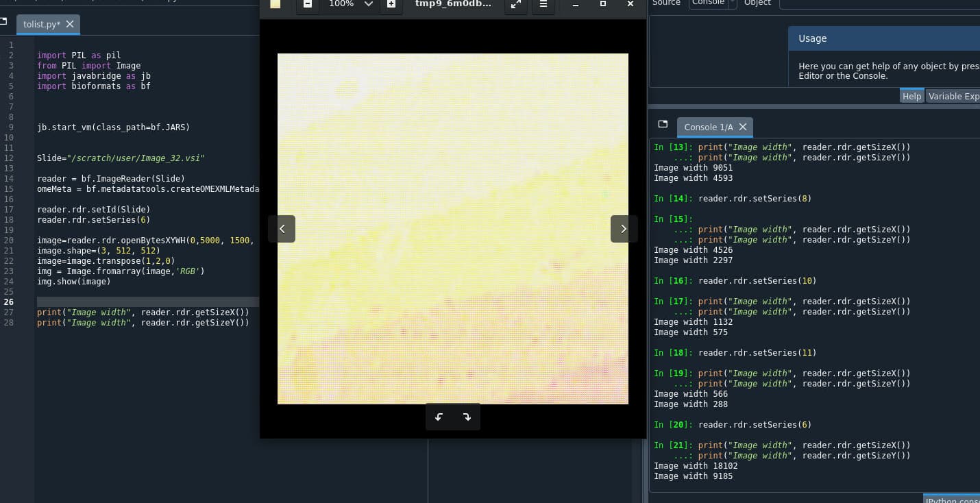Screen dimensions: 980x503
Task: Click the Object input field
Action: pos(879,3)
